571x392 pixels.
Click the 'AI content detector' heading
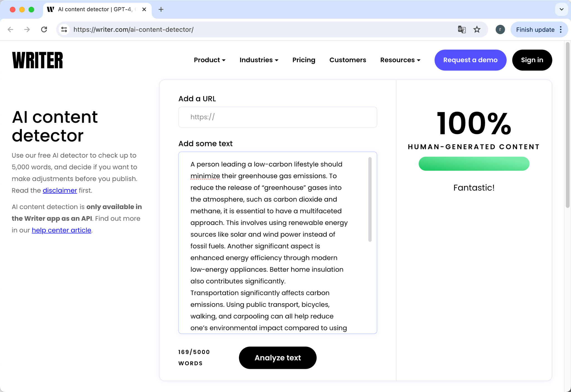pos(55,126)
